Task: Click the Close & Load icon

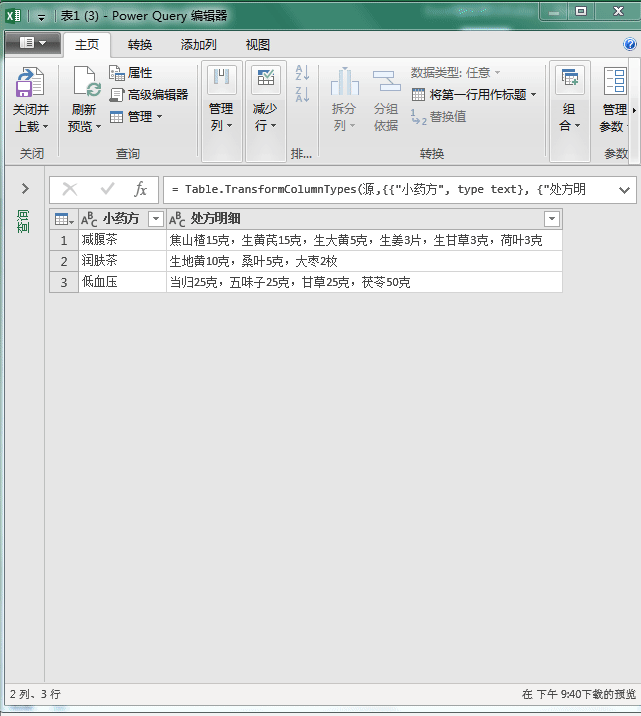Action: 30,82
